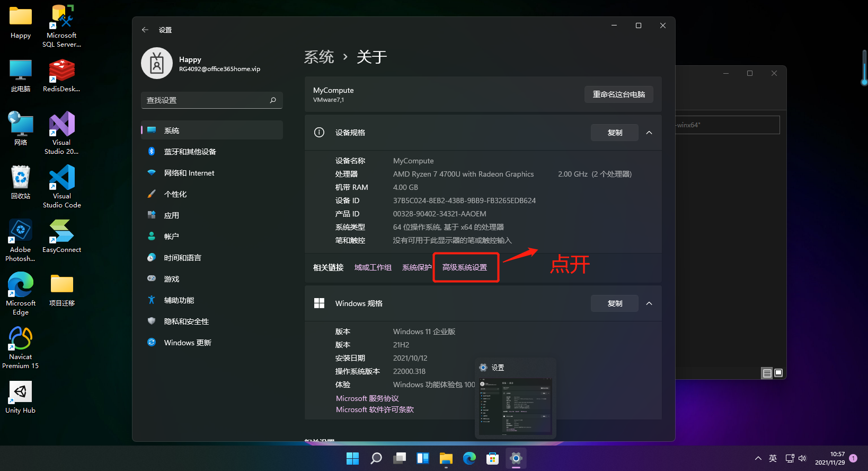This screenshot has height=471, width=868.
Task: Open Task View on taskbar
Action: [399, 458]
